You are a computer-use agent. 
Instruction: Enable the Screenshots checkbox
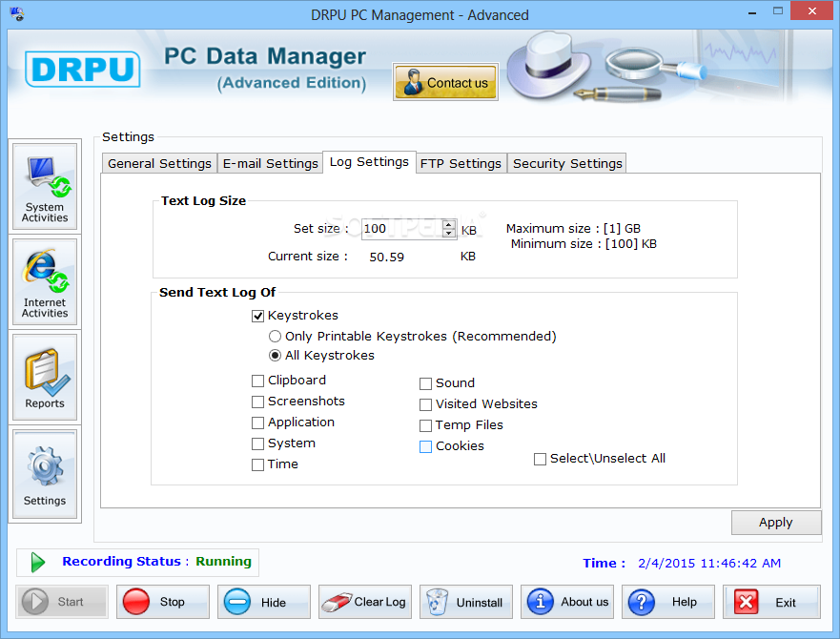(x=257, y=402)
